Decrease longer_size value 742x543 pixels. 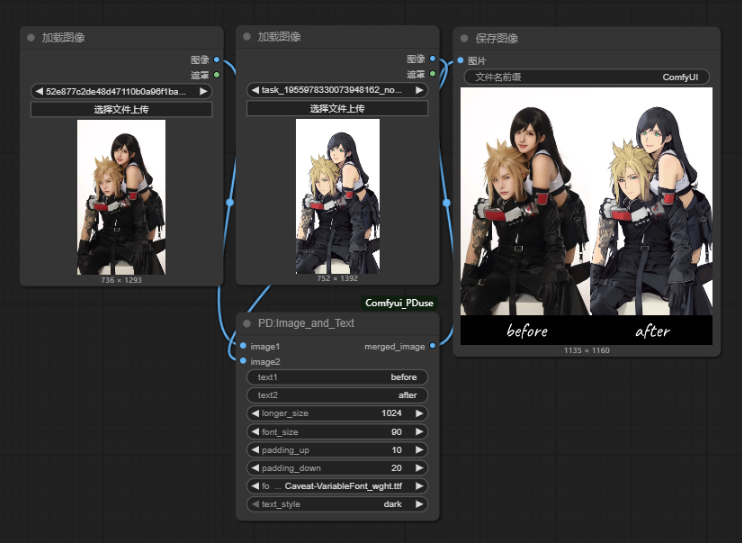point(255,413)
